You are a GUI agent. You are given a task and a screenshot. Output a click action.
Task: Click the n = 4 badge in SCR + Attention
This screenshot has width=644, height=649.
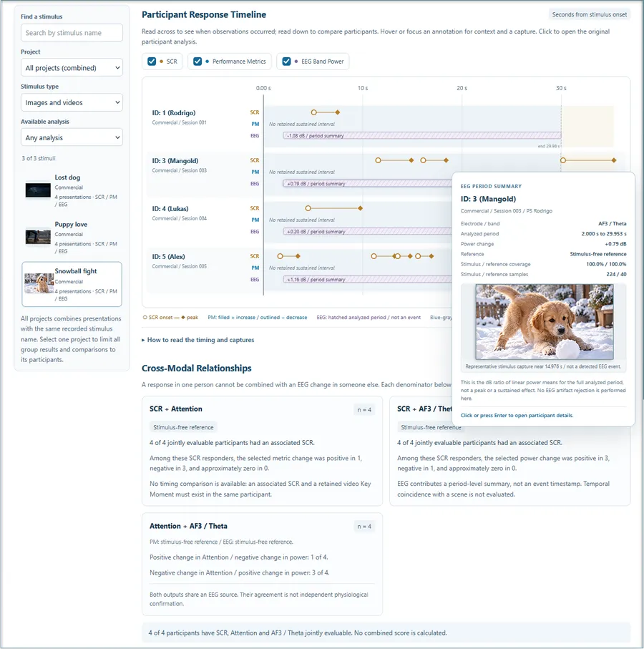(x=364, y=410)
